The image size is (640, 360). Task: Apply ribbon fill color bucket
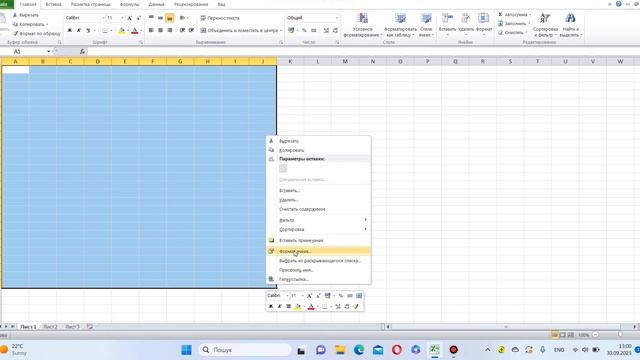(121, 31)
